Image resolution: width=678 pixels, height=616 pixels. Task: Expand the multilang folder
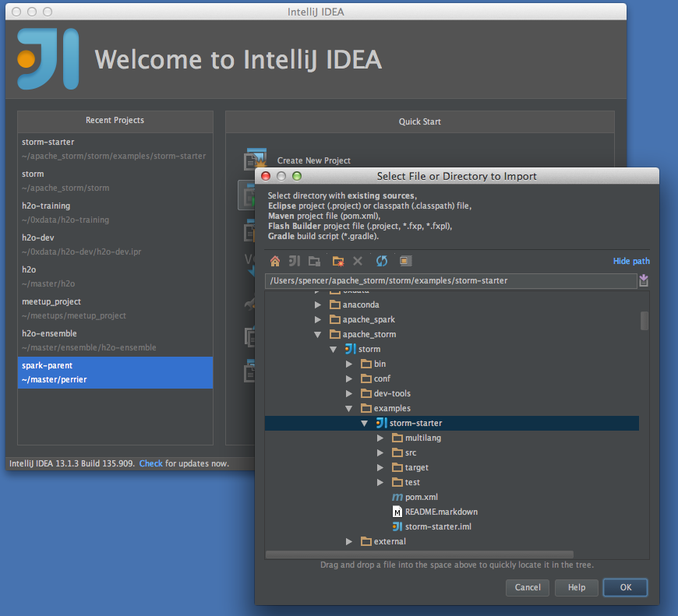380,438
